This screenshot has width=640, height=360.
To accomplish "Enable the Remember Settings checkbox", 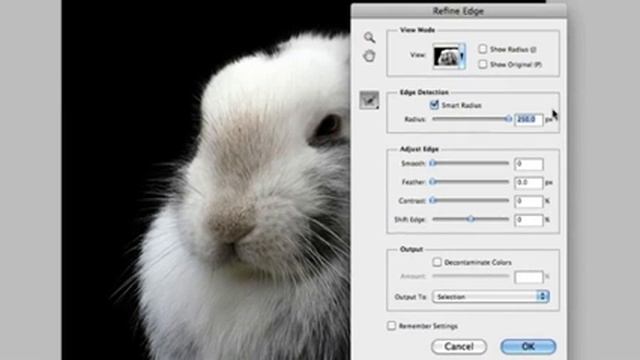I will pyautogui.click(x=391, y=326).
